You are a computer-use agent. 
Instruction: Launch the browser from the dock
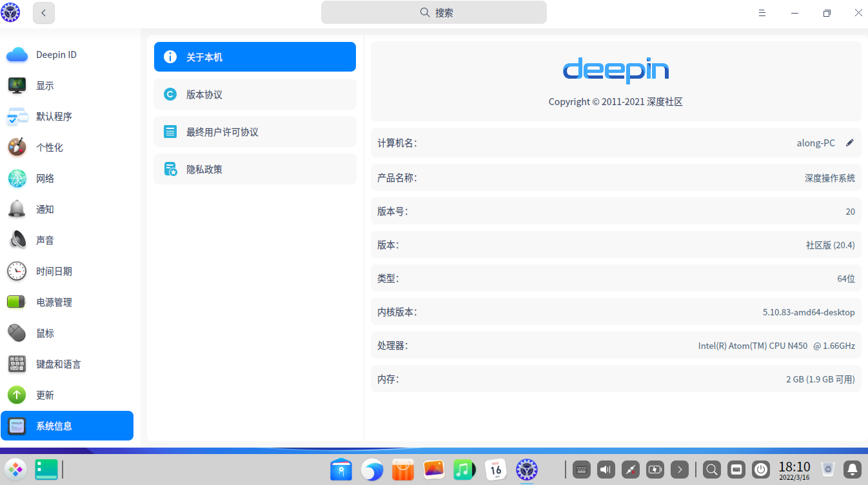[x=372, y=470]
